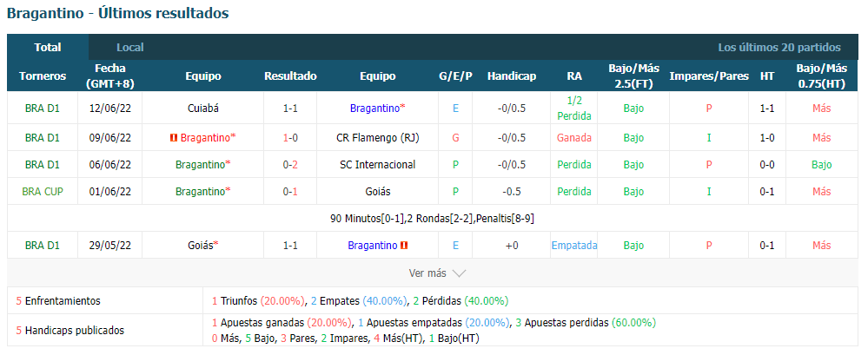Image resolution: width=868 pixels, height=355 pixels.
Task: Click the 1-0 result against Flamengo
Action: 290,138
